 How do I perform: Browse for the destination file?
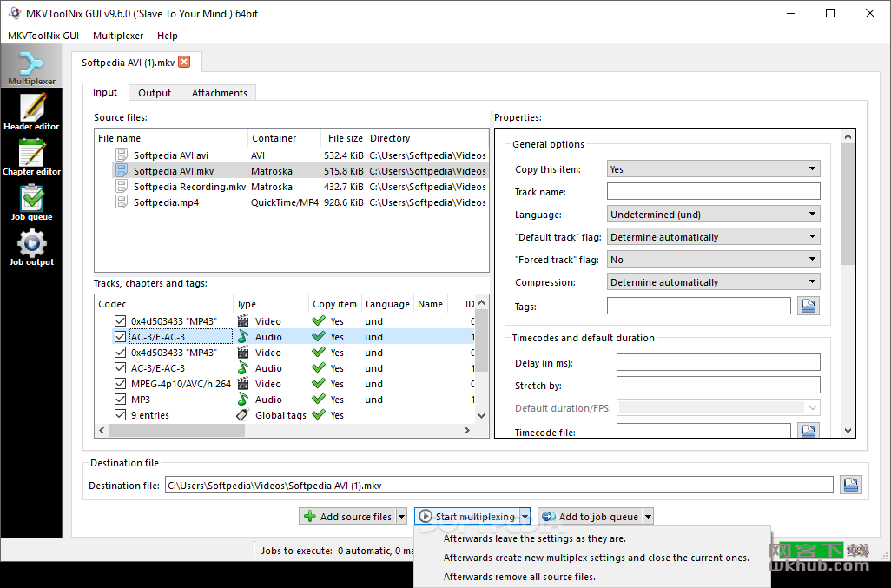point(851,485)
